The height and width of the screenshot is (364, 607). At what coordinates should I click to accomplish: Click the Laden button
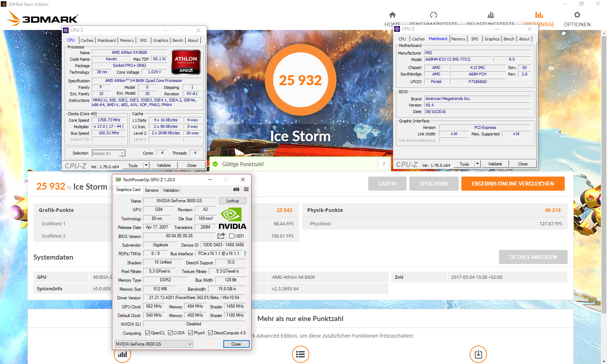[387, 183]
